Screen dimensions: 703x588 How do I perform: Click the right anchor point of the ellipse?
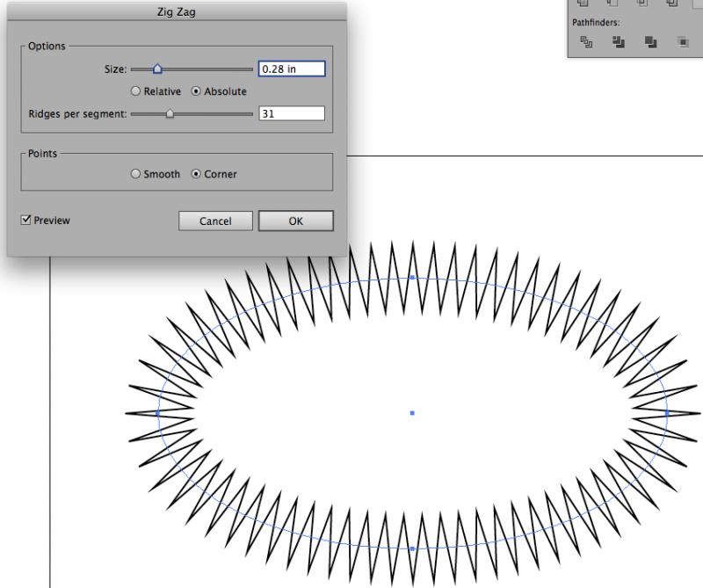coord(667,413)
